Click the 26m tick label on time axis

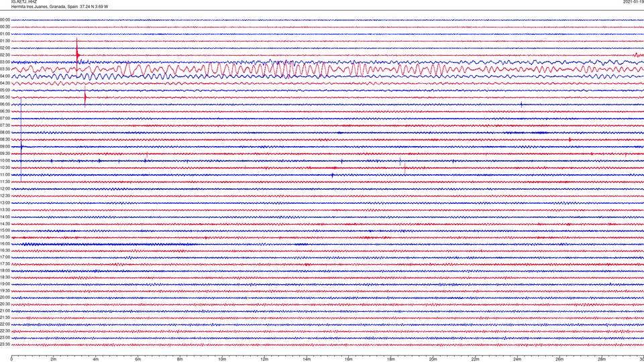coord(559,359)
